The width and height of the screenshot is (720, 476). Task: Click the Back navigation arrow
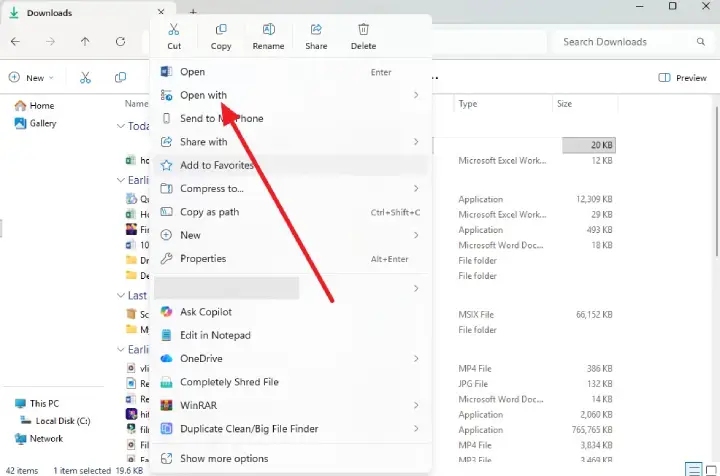click(x=15, y=42)
